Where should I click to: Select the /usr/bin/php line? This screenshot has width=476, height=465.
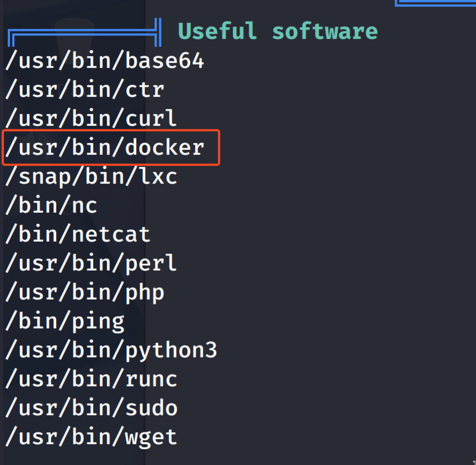[x=85, y=292]
